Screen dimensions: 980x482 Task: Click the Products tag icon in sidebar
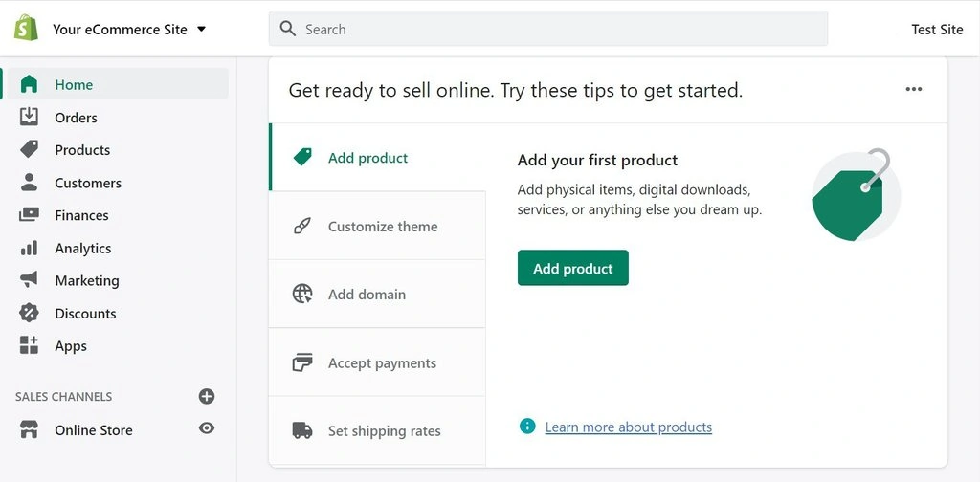29,149
